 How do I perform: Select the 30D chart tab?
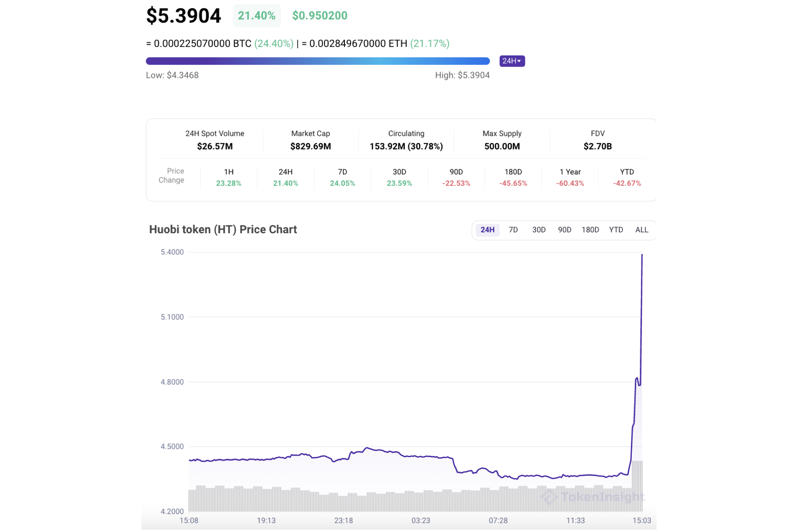pyautogui.click(x=539, y=230)
